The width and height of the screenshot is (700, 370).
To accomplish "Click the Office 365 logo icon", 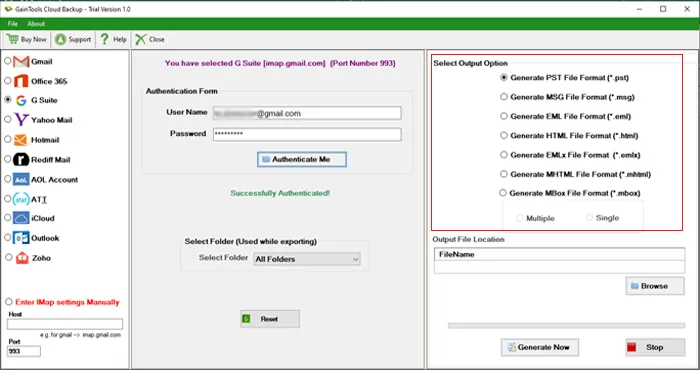I will (21, 81).
